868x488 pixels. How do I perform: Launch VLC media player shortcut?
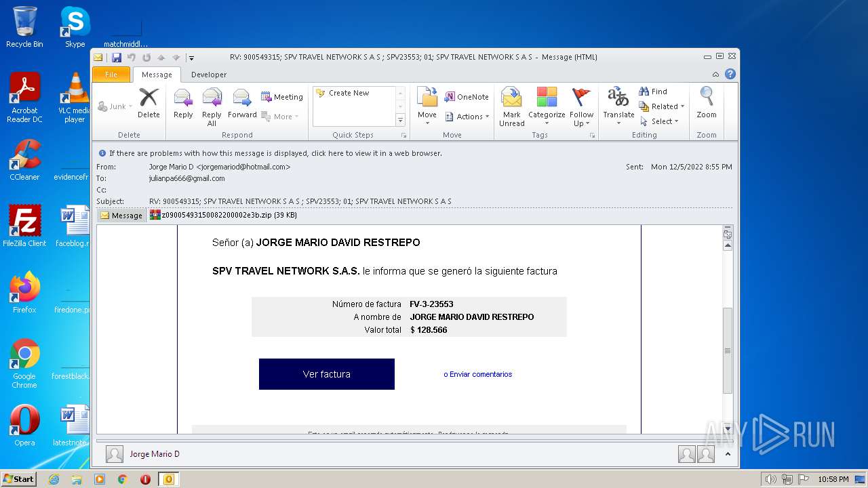pos(75,98)
